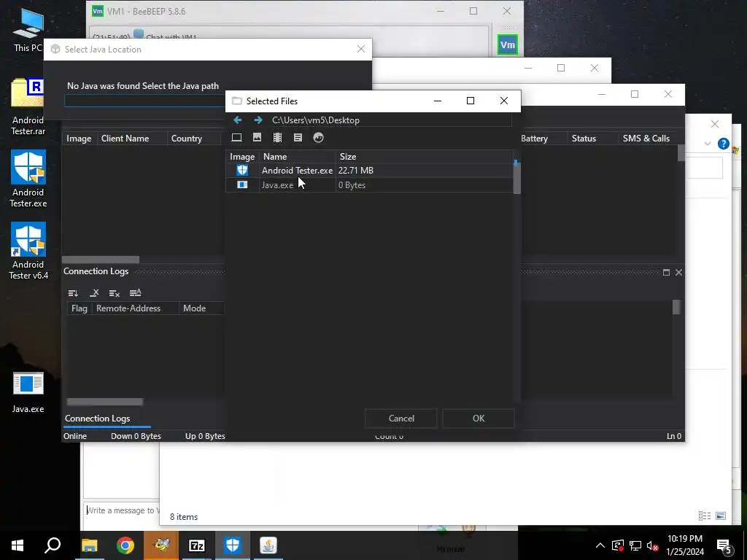Open Windows Search magnifier in taskbar
747x560 pixels.
coord(53,545)
